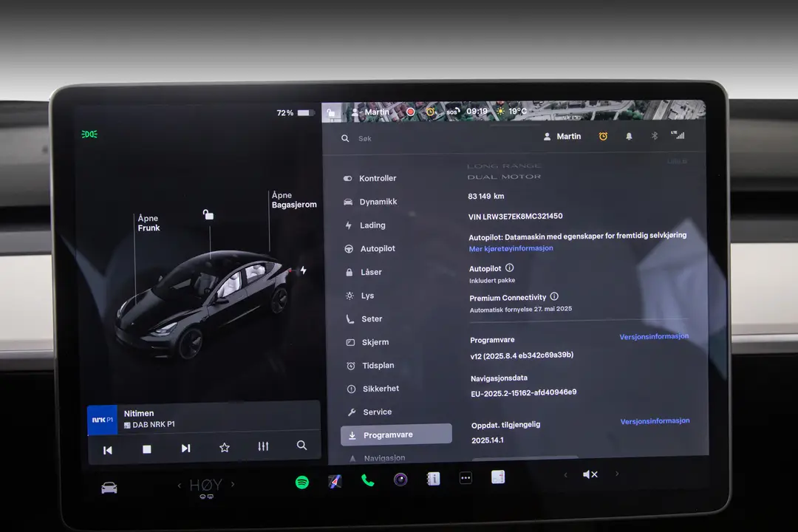Open the notes app at the dock's end
This screenshot has height=532, width=798.
coord(498,477)
